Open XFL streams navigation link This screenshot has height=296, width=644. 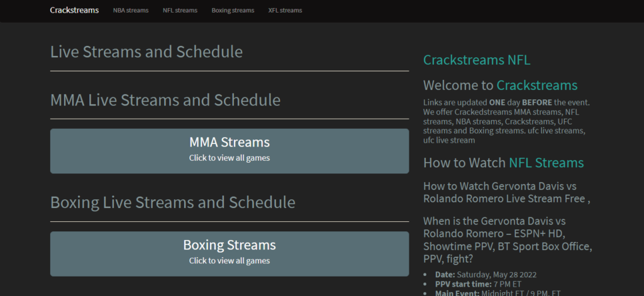tap(285, 10)
